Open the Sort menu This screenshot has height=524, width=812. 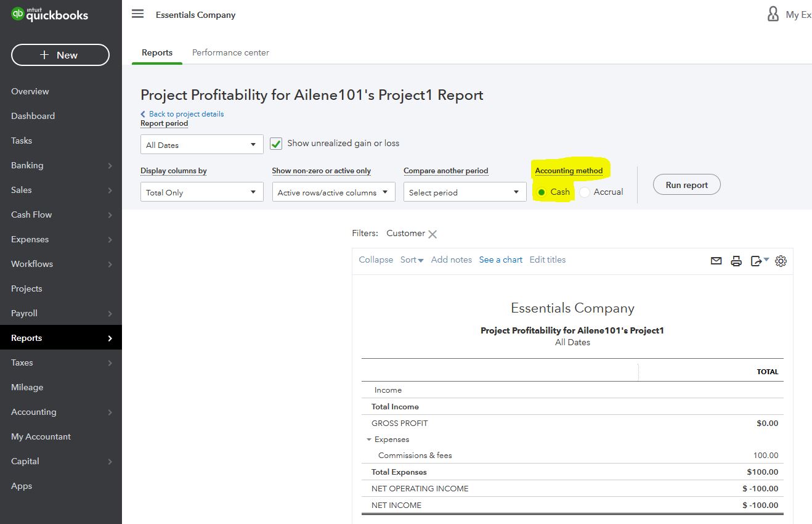(x=411, y=260)
